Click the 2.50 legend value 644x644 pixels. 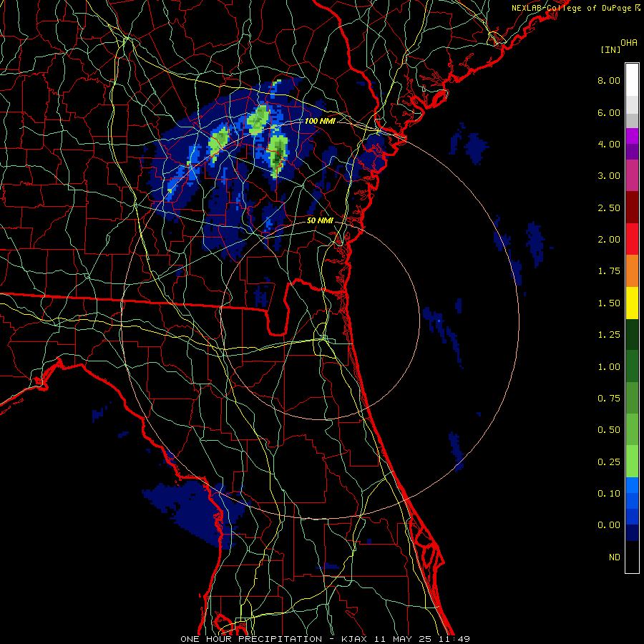point(609,208)
